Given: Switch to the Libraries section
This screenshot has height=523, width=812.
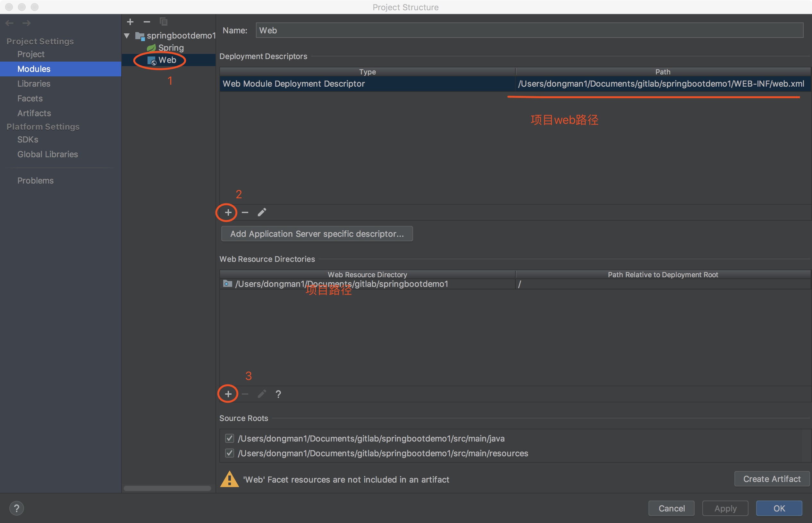Looking at the screenshot, I should (34, 83).
